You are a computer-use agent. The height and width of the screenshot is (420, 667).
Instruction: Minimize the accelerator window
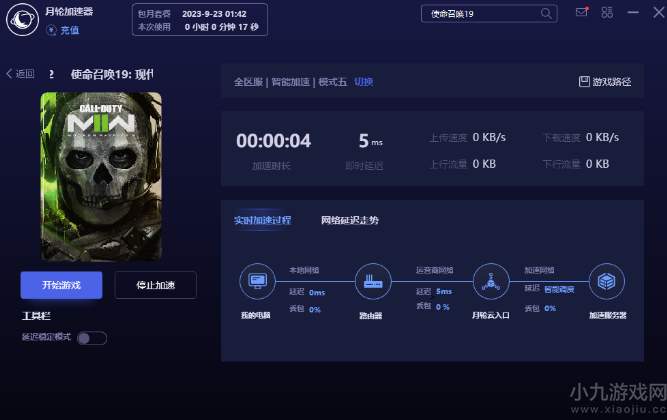pyautogui.click(x=633, y=12)
